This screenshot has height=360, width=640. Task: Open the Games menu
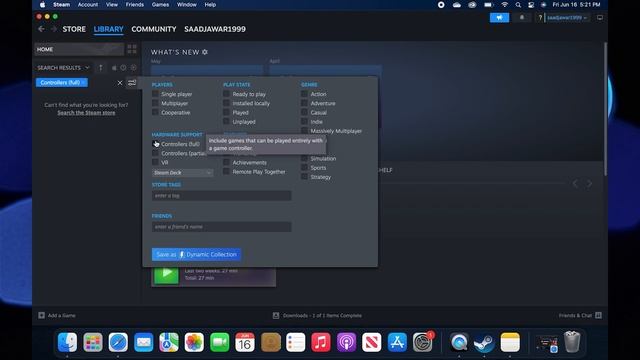tap(160, 5)
